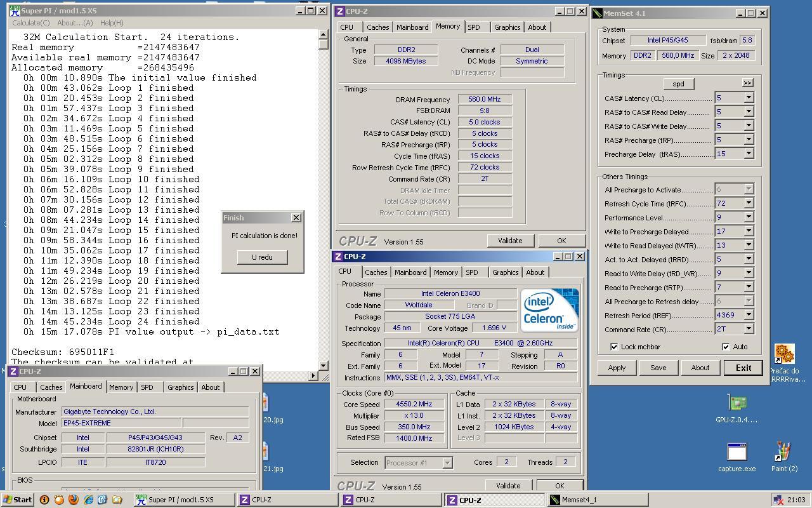Open RAS# to CAS# Read Delay dropdown
The height and width of the screenshot is (508, 812).
[x=749, y=112]
